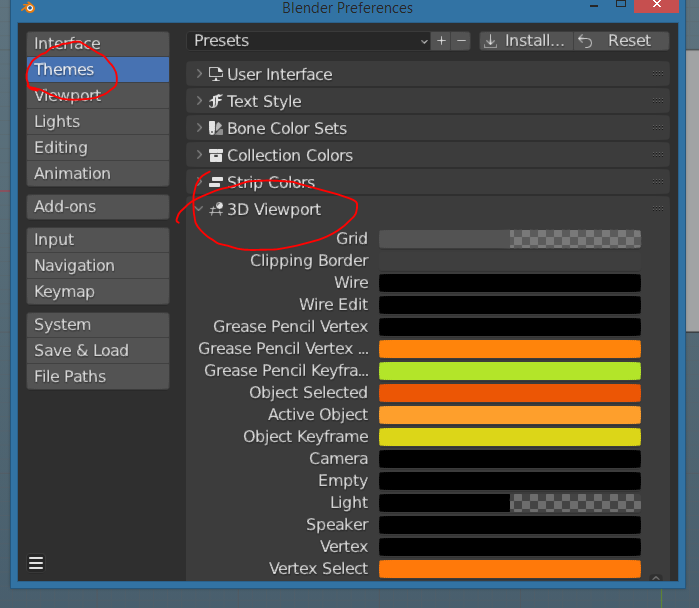Image resolution: width=699 pixels, height=608 pixels.
Task: Expand the User Interface section
Action: (199, 74)
